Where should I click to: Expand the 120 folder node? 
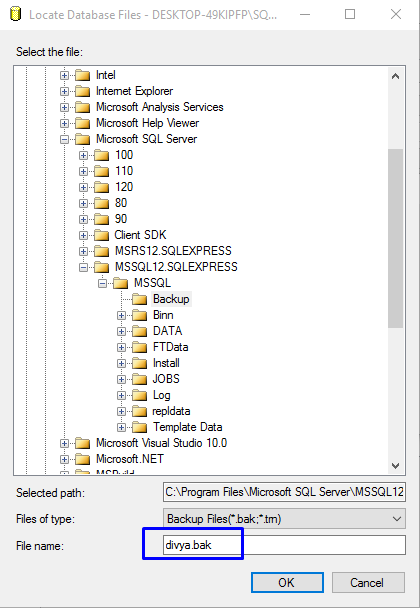tap(83, 187)
